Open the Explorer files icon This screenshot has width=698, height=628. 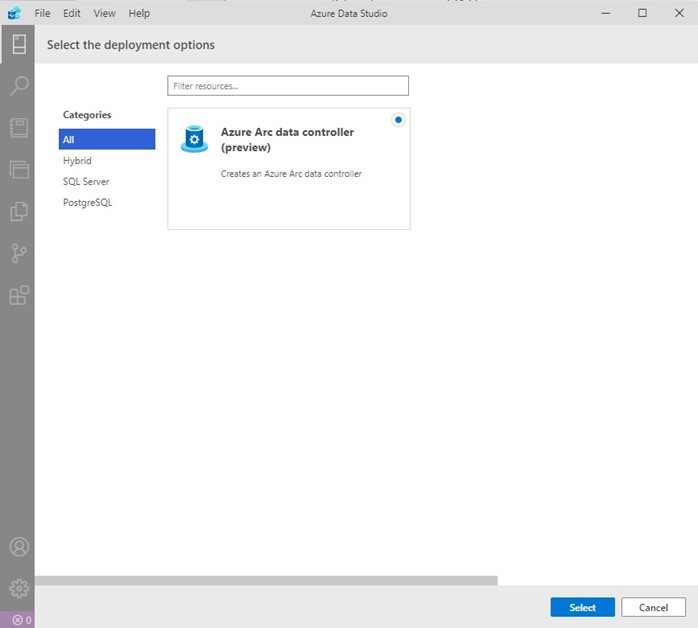(x=19, y=211)
